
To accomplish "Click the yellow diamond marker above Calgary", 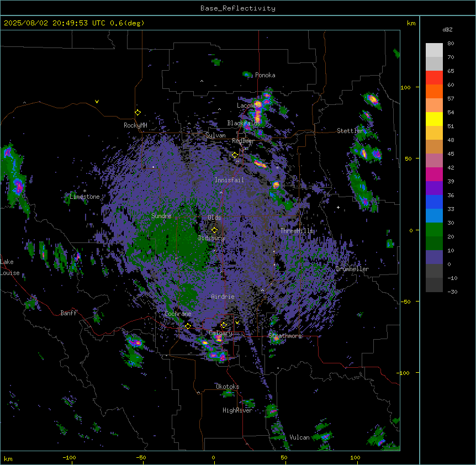I will 224,325.
